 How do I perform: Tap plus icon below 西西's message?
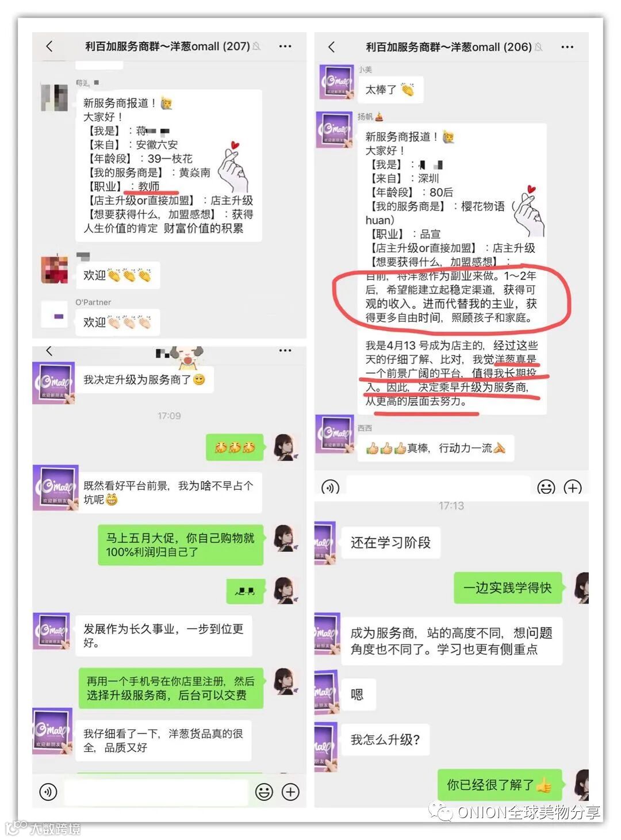point(573,488)
